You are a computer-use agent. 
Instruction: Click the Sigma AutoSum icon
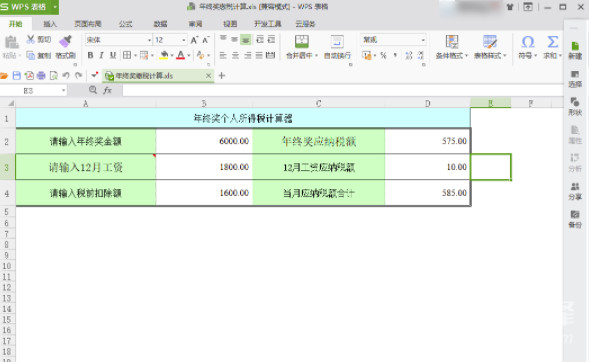[553, 42]
